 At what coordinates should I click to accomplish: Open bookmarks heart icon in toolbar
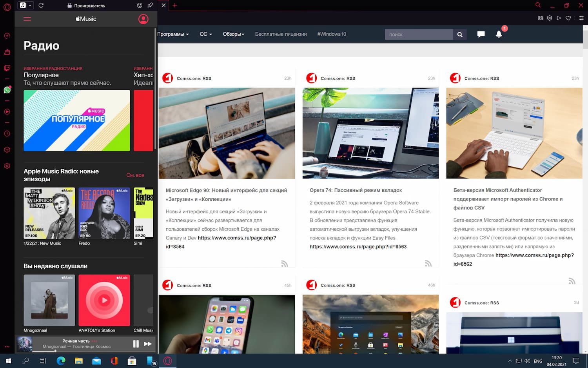(568, 18)
